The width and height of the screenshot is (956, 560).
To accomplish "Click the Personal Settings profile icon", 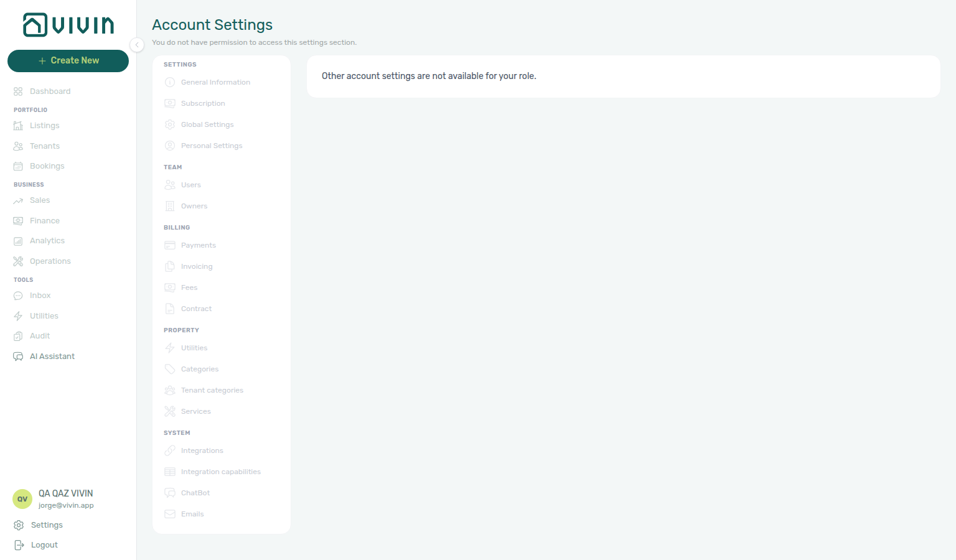I will pyautogui.click(x=170, y=146).
